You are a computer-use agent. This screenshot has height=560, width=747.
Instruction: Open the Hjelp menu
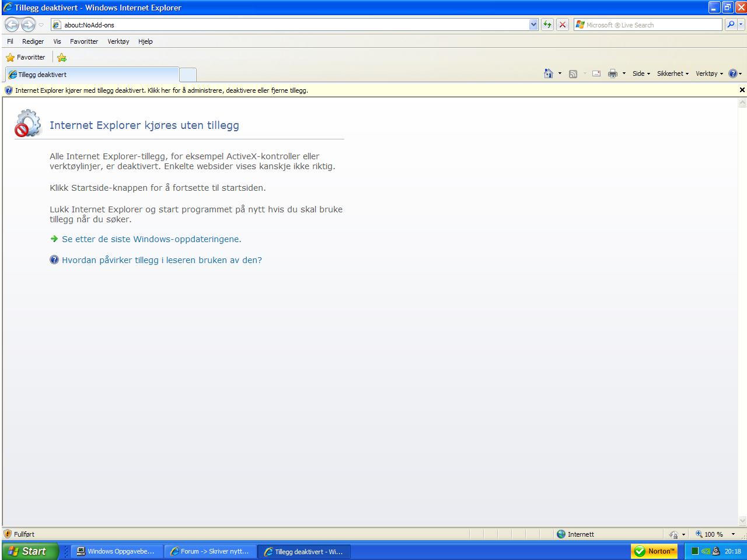pyautogui.click(x=145, y=41)
